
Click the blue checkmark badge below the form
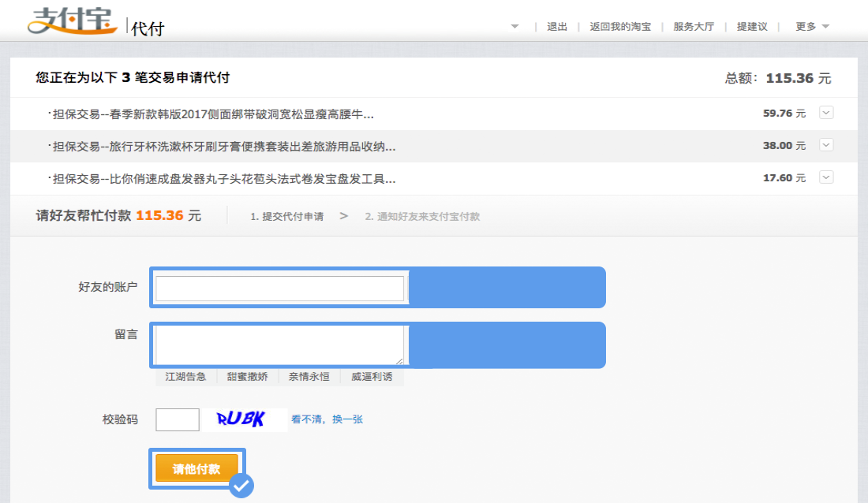pos(241,486)
